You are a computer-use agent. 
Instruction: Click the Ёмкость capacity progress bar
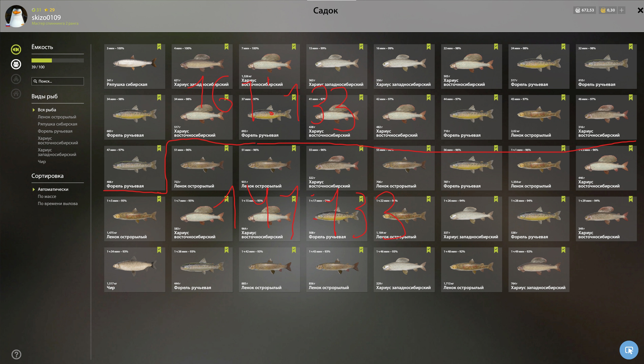point(58,60)
